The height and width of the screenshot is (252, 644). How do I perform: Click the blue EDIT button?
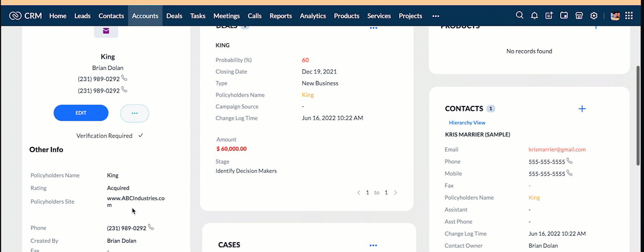[x=81, y=113]
